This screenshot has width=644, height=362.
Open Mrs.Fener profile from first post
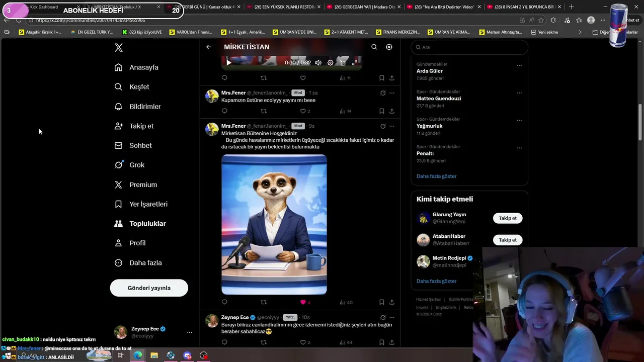pyautogui.click(x=233, y=93)
